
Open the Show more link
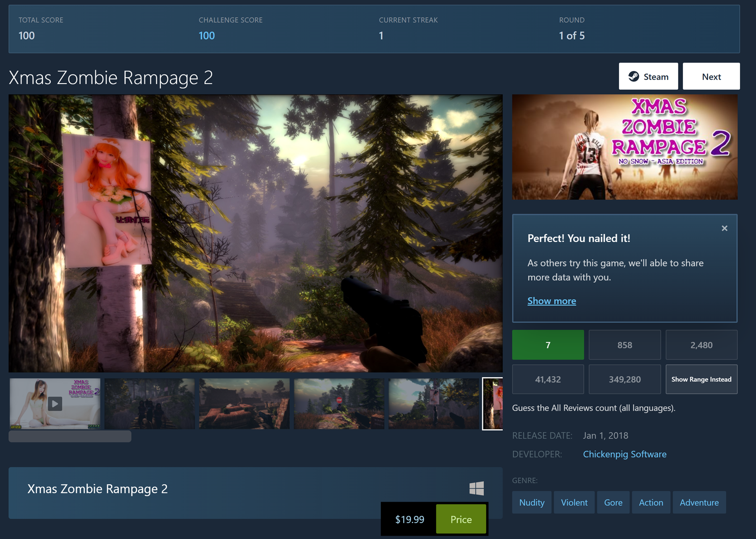click(x=551, y=301)
